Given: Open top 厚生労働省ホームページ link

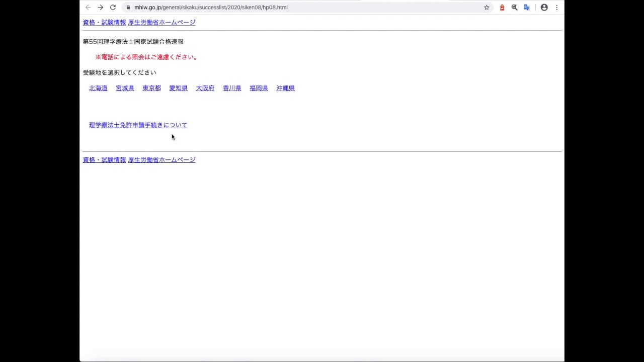Looking at the screenshot, I should (162, 22).
